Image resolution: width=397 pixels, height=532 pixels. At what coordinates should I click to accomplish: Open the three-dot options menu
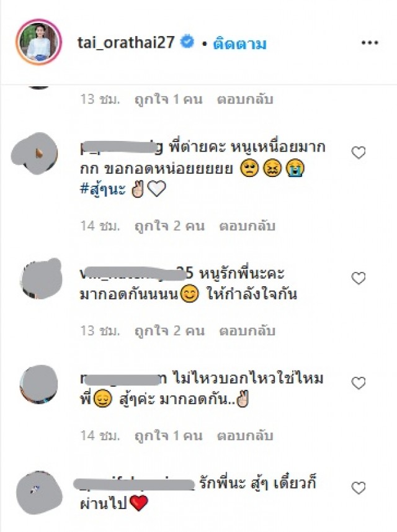tap(370, 43)
